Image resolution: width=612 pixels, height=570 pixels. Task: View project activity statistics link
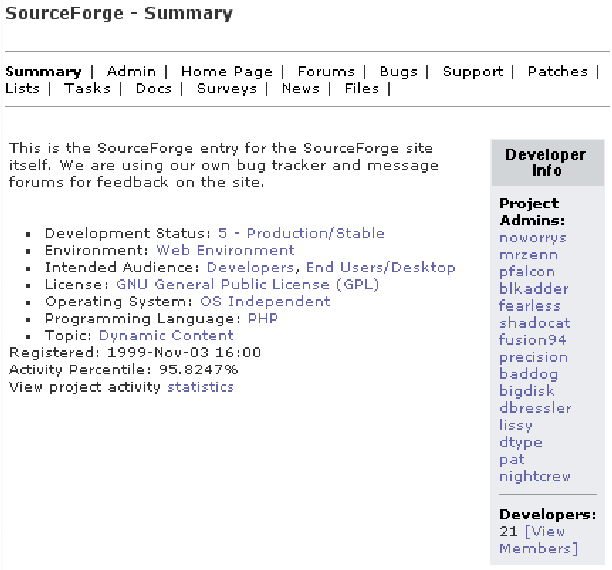pos(200,387)
